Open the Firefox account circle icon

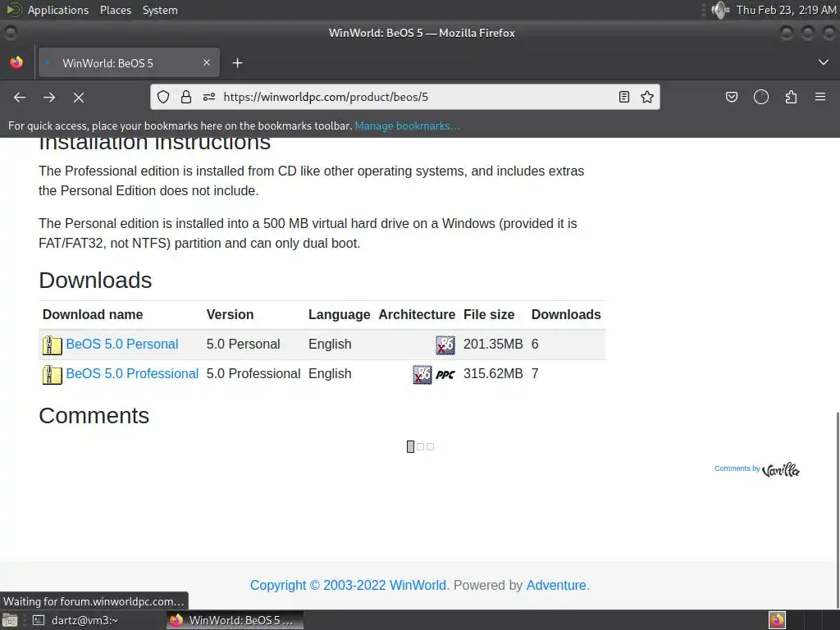tap(761, 97)
